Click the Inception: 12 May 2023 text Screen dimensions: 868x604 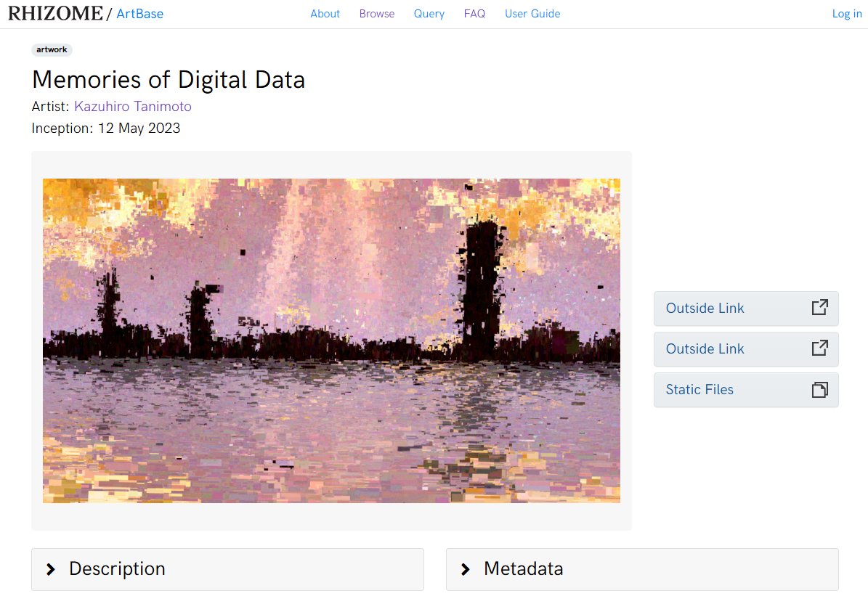[x=106, y=128]
